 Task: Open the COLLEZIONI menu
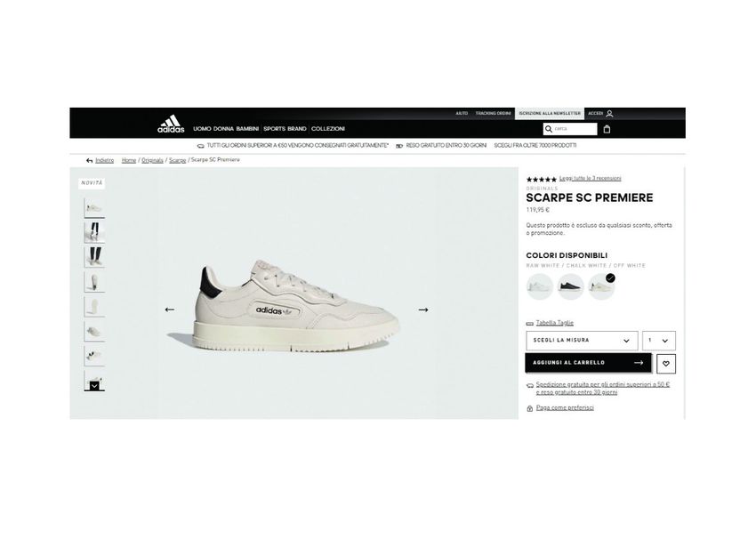point(328,129)
